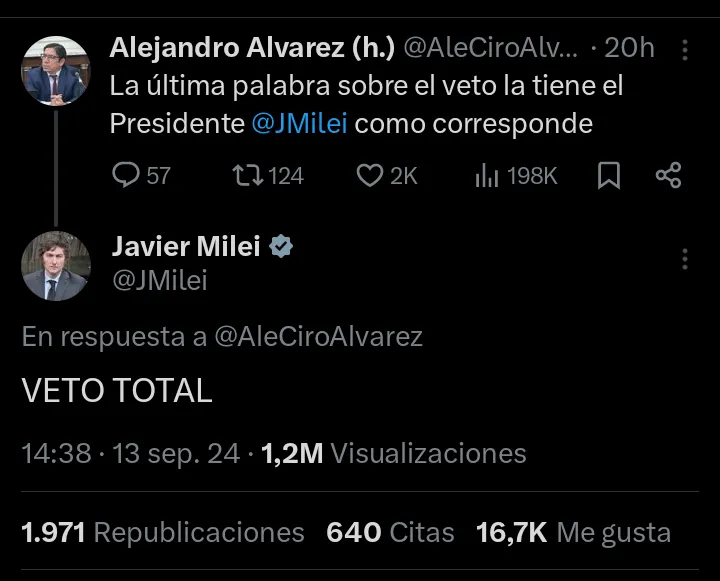This screenshot has height=581, width=720.
Task: View the 16,7K Me gusta list
Action: (x=573, y=533)
